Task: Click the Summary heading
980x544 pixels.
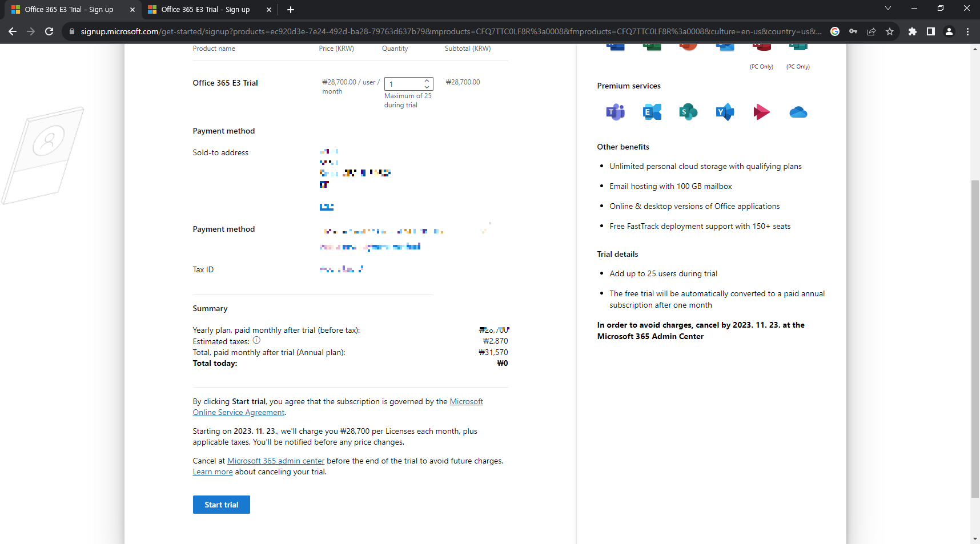Action: [210, 308]
